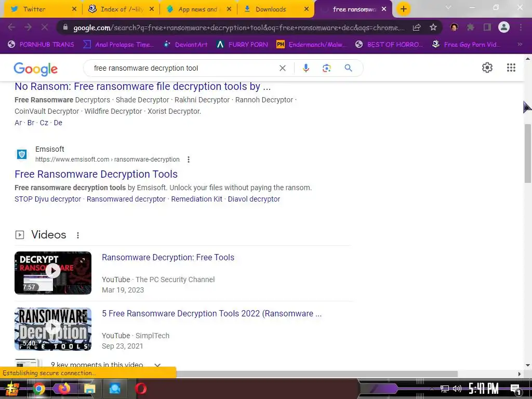This screenshot has width=532, height=399.
Task: Open Opera from the taskbar
Action: pos(141,389)
